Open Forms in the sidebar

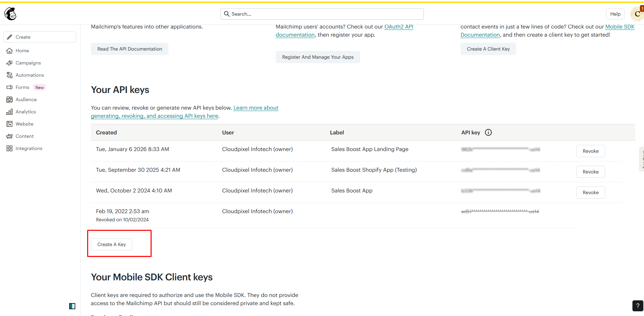pos(22,87)
